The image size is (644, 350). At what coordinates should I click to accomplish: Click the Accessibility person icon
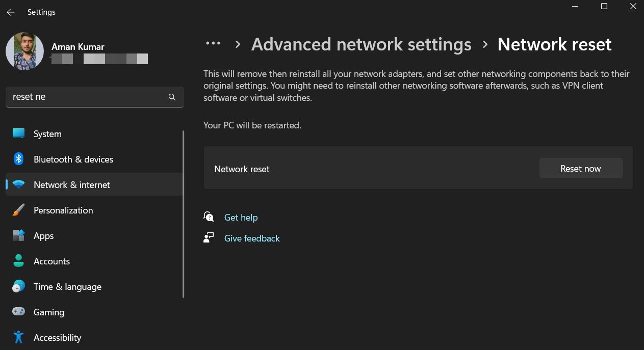tap(18, 337)
